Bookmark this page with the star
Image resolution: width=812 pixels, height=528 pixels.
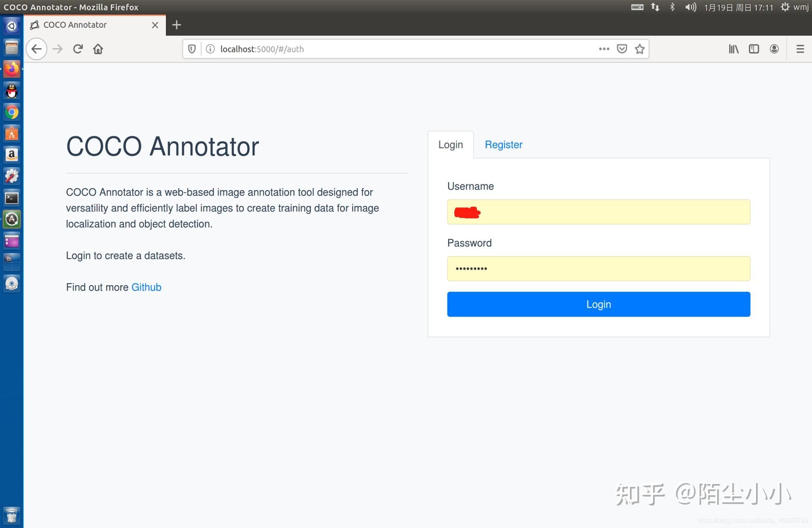(x=639, y=49)
